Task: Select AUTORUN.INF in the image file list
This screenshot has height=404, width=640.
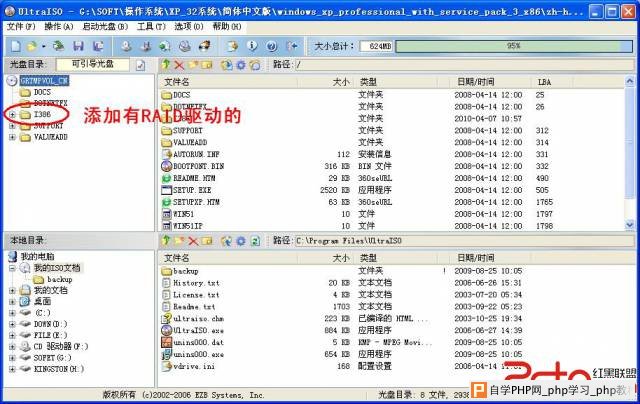Action: coord(196,155)
